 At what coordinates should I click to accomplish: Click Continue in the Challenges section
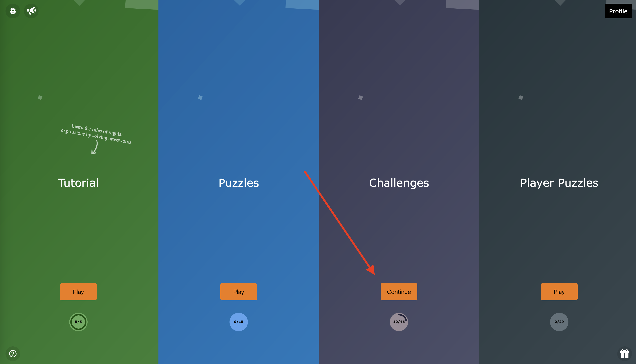[x=398, y=291]
